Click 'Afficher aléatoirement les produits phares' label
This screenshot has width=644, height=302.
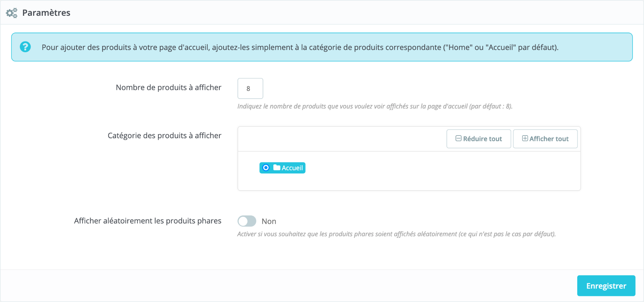[148, 221]
